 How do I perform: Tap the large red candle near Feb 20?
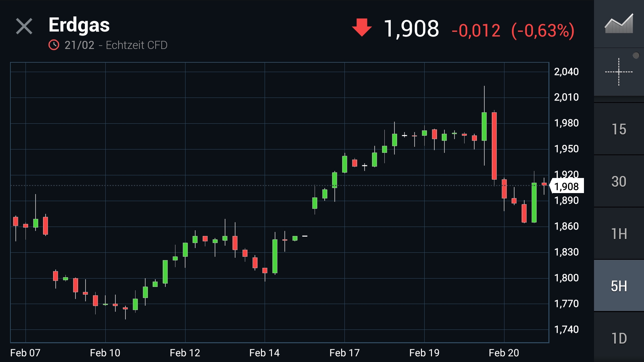pos(494,146)
